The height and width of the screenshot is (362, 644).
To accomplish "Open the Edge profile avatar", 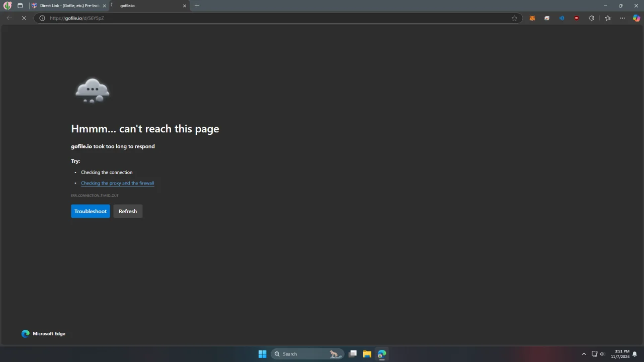I will pos(8,6).
